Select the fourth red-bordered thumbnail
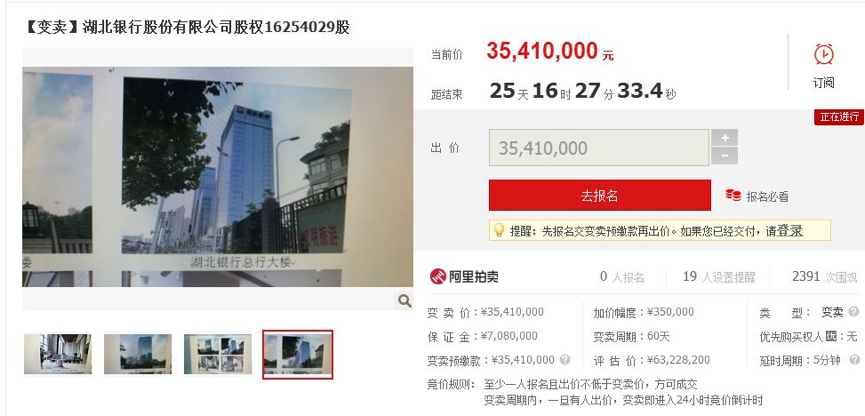This screenshot has width=865, height=416. pos(298,354)
